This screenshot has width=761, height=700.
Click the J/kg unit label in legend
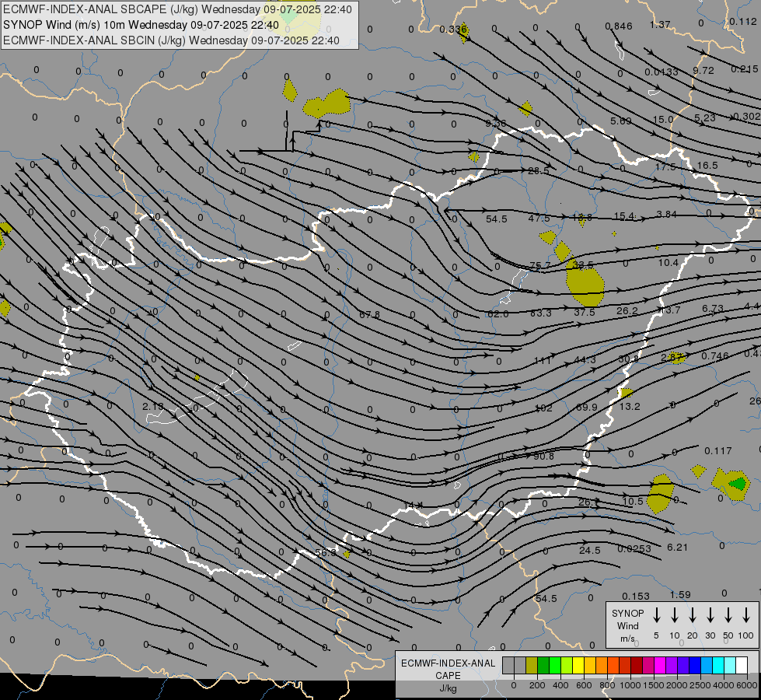(448, 688)
